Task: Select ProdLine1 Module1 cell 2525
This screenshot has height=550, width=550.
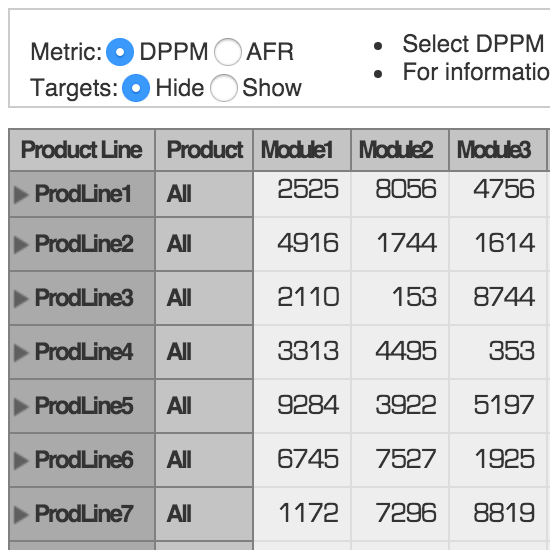Action: pyautogui.click(x=302, y=194)
